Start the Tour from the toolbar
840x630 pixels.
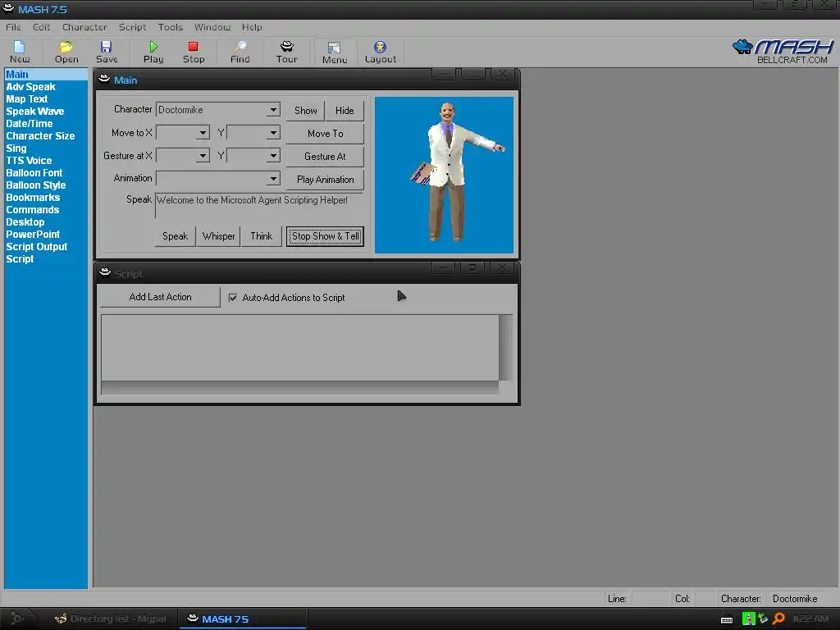tap(286, 52)
